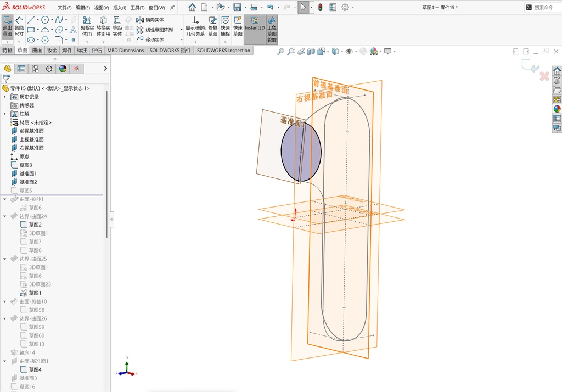This screenshot has height=392, width=562.
Task: Open the Appearances task pane tab
Action: point(557,109)
